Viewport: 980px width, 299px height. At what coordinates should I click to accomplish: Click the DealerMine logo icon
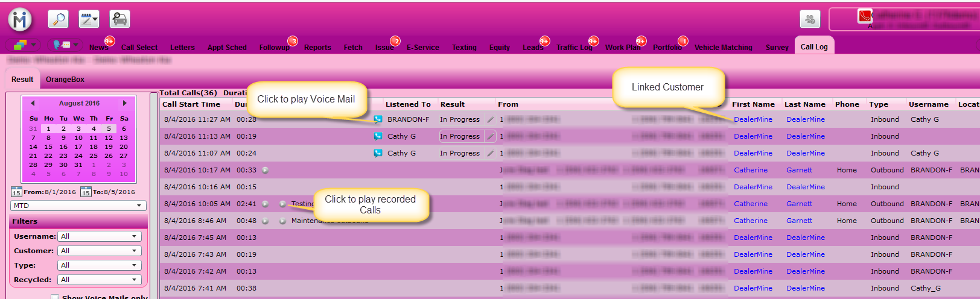20,20
